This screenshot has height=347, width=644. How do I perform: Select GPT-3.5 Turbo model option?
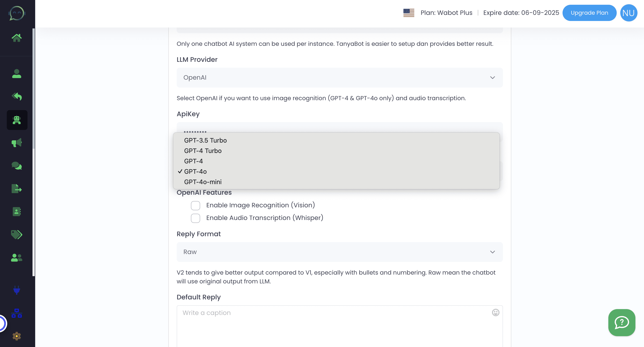206,140
